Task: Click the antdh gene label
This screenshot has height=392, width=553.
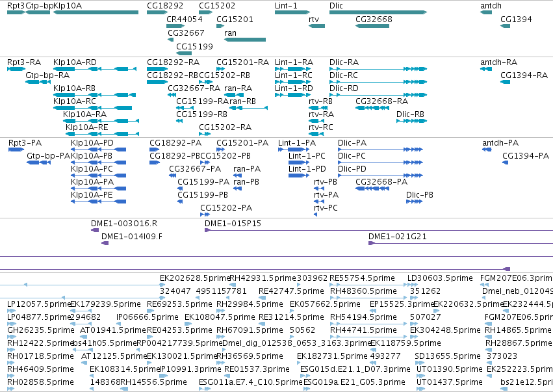Action: (x=491, y=6)
